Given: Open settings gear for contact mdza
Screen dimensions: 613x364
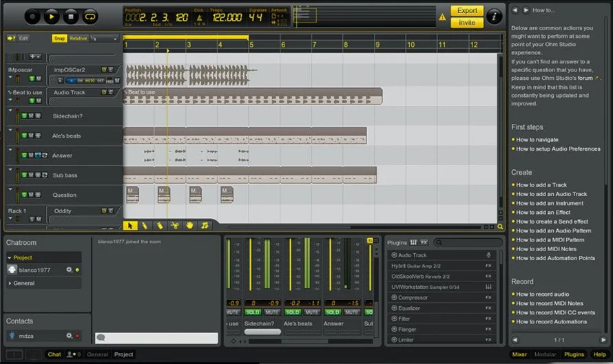Looking at the screenshot, I should click(x=69, y=336).
